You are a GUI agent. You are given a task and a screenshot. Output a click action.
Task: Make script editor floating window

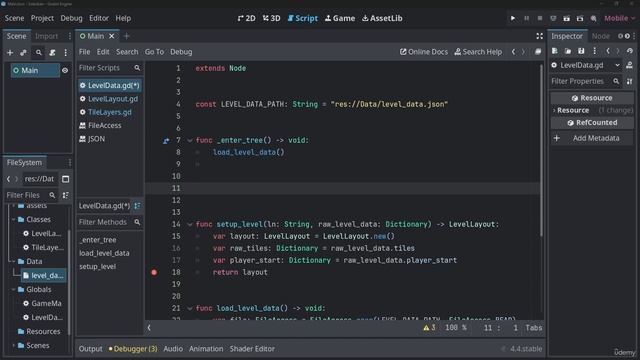(x=538, y=52)
